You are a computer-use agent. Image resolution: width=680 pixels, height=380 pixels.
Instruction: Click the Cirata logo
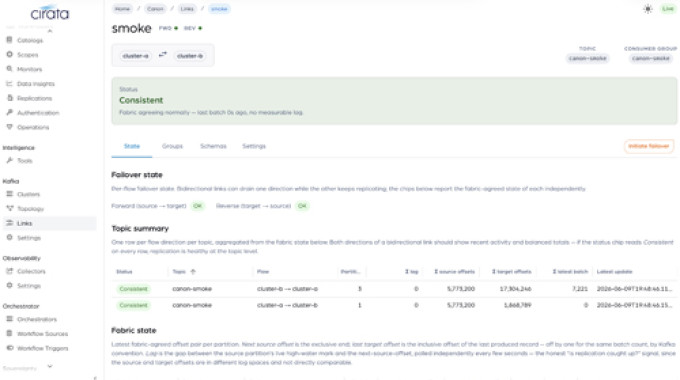point(49,13)
